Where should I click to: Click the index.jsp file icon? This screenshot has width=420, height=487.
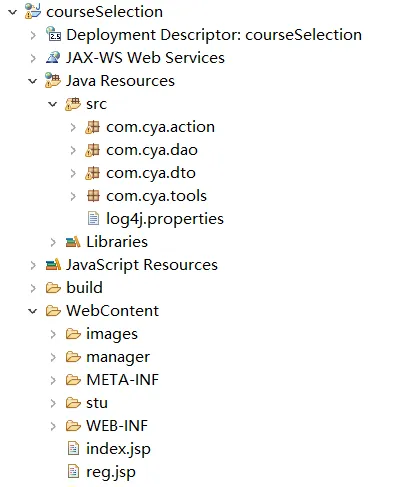click(x=73, y=449)
